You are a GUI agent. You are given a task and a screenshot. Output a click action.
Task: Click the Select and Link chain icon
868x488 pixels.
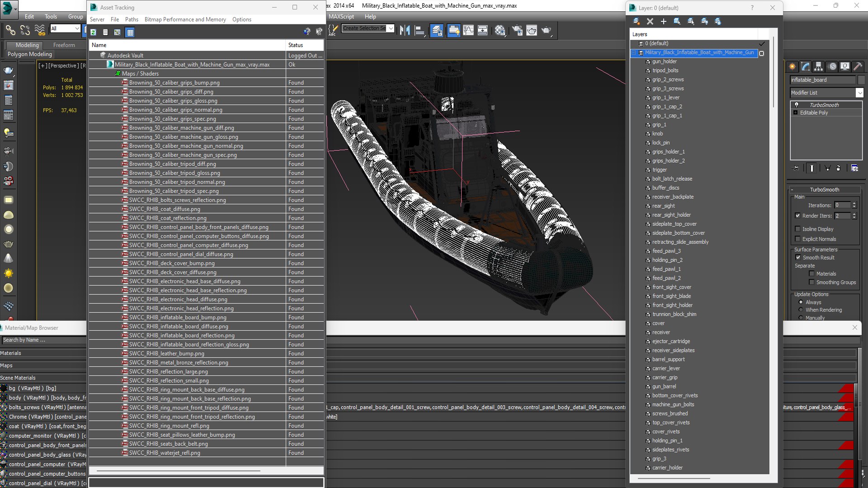coord(10,30)
